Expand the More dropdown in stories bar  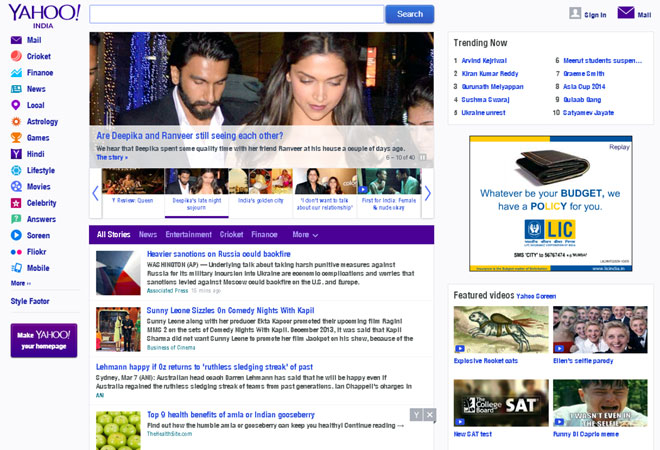[305, 234]
